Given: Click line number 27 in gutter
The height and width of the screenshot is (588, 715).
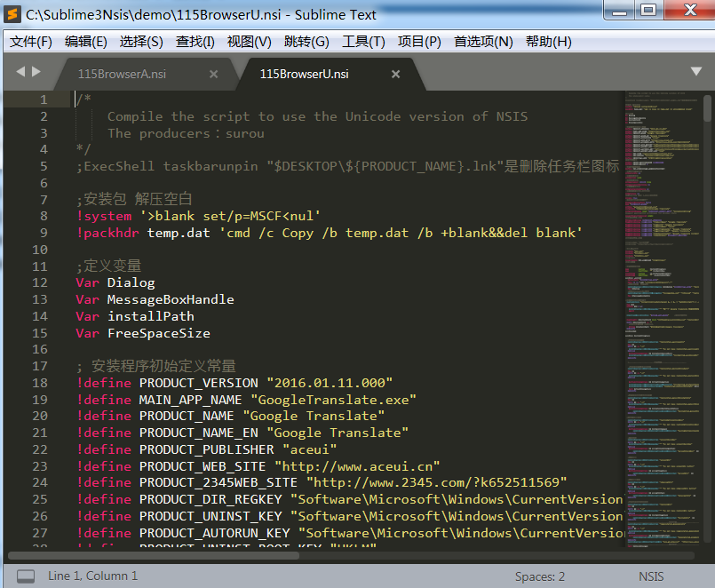Looking at the screenshot, I should pos(40,533).
